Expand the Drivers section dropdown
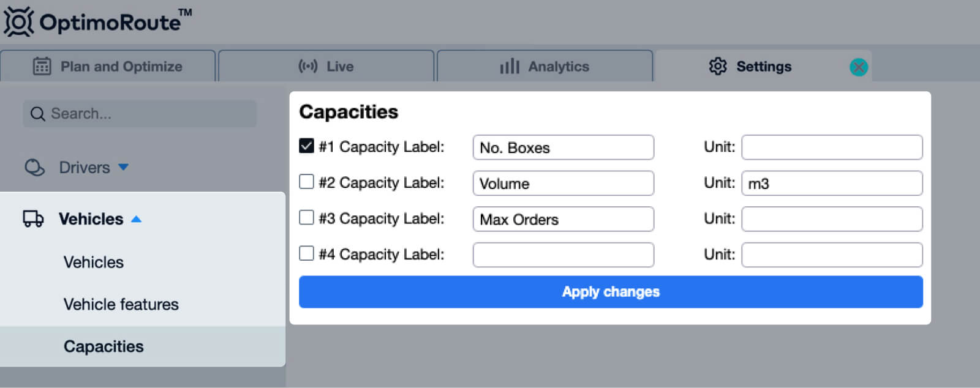The image size is (980, 388). (x=125, y=166)
